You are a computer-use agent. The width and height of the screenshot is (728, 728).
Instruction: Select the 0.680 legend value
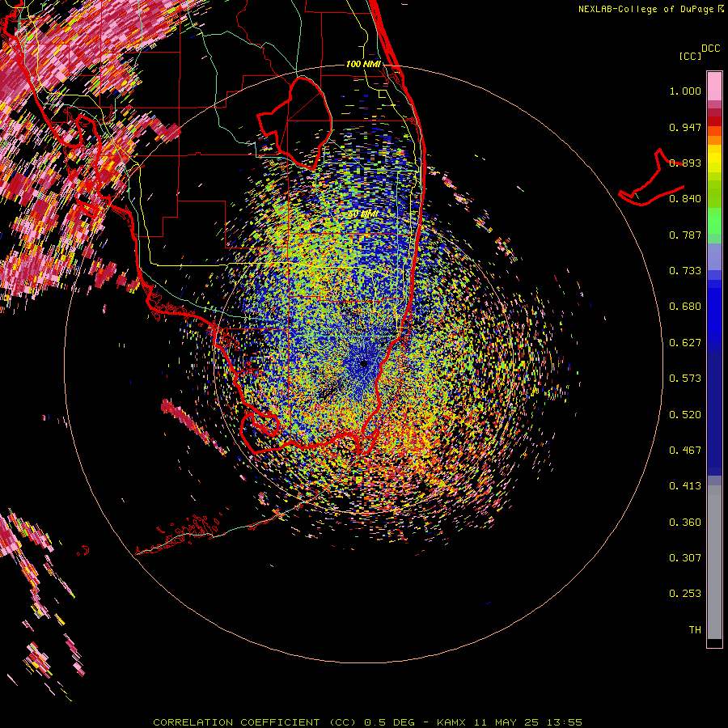coord(685,307)
